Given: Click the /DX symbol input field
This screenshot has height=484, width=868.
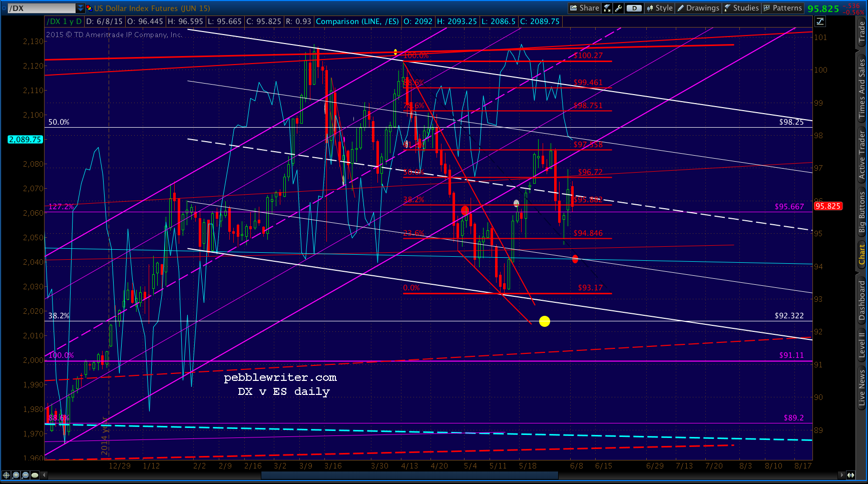Looking at the screenshot, I should [x=42, y=8].
